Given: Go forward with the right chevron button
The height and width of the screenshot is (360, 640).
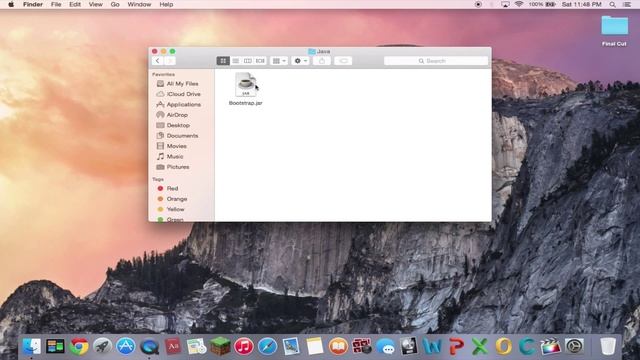Looking at the screenshot, I should (170, 61).
